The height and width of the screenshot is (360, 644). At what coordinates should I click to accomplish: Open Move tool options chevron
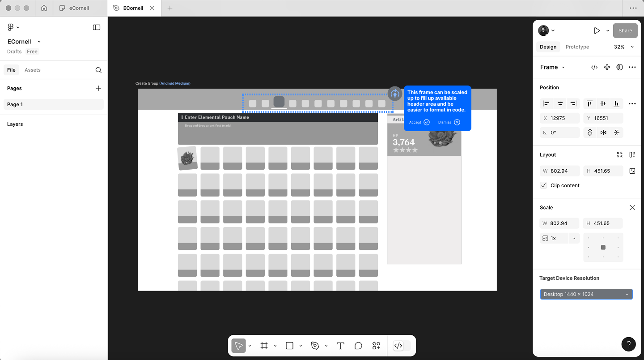(x=250, y=346)
